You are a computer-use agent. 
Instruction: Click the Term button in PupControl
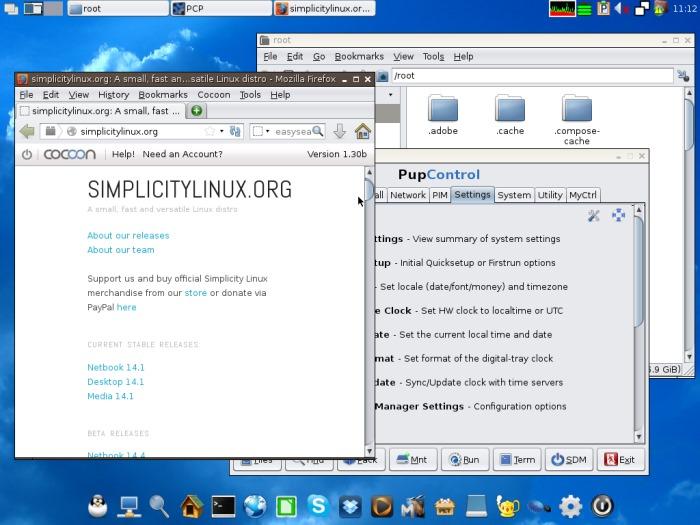517,459
